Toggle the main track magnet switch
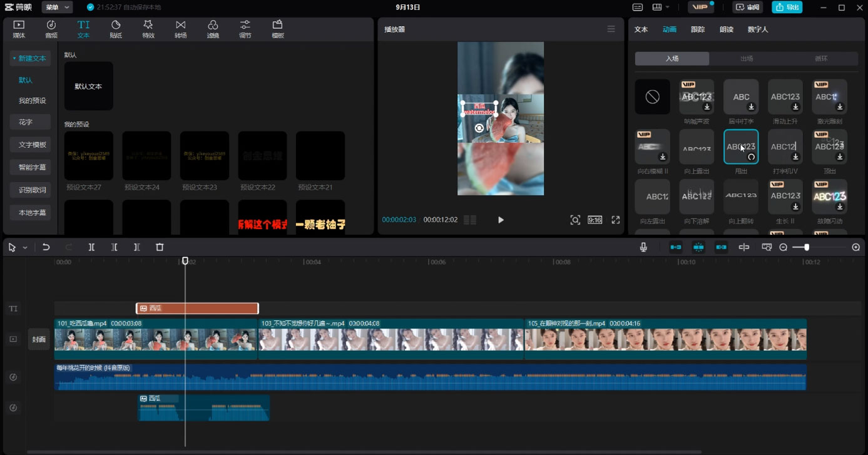The height and width of the screenshot is (455, 868). coord(676,247)
